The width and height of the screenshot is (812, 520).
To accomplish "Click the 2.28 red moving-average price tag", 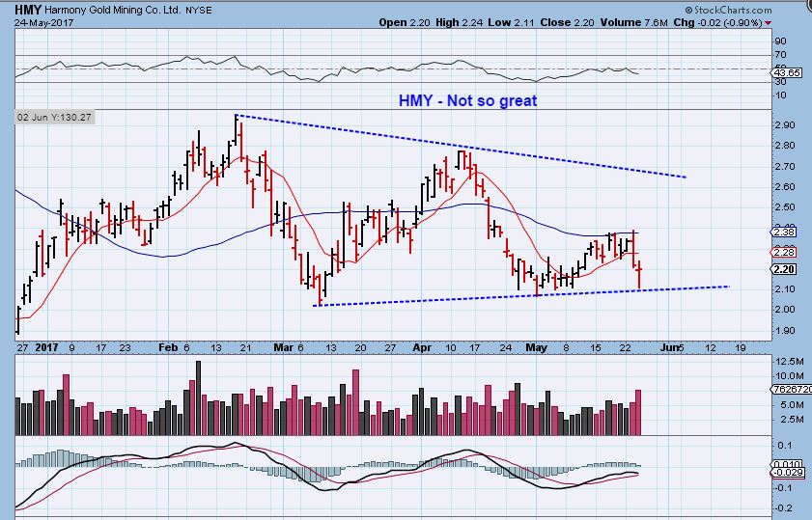I will point(784,253).
